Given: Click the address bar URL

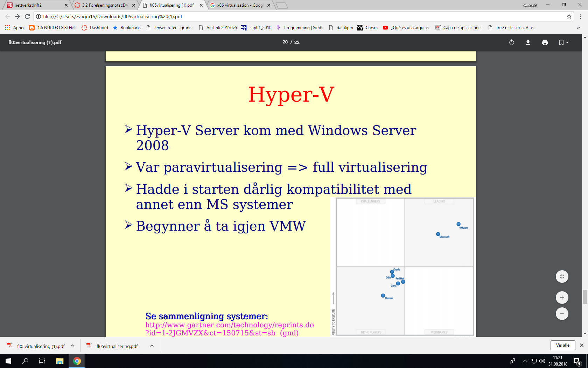Looking at the screenshot, I should click(x=113, y=16).
